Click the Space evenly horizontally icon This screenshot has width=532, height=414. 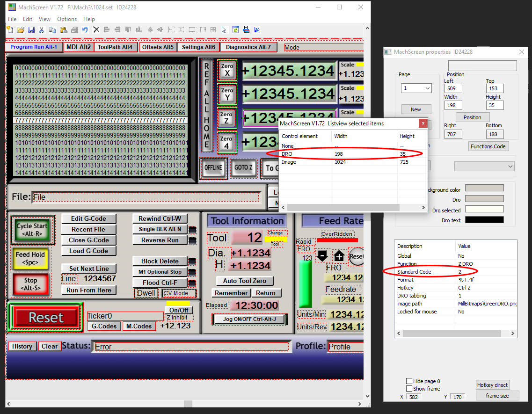point(171,30)
